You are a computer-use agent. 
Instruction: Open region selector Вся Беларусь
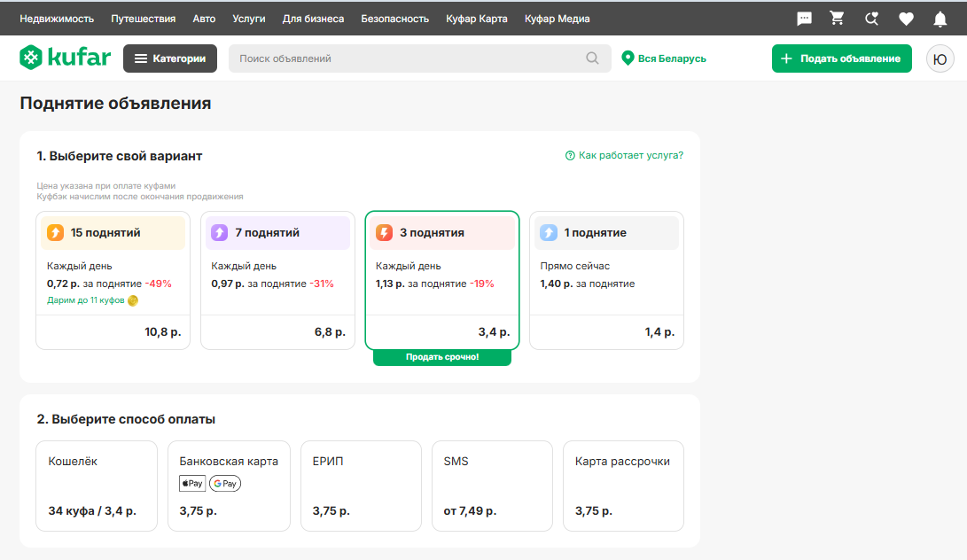tap(664, 58)
